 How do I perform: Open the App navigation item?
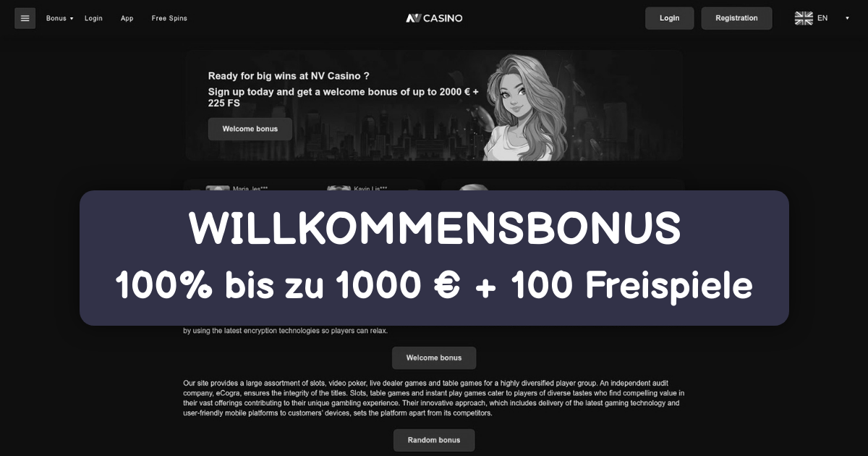(127, 18)
